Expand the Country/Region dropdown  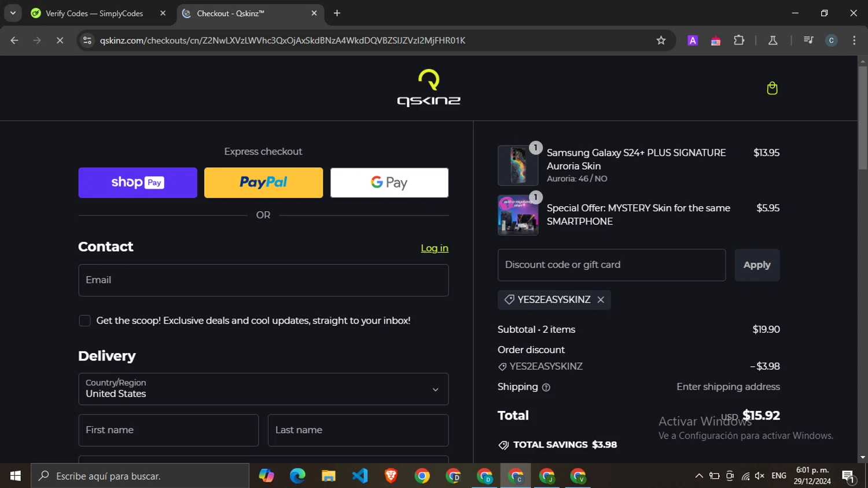click(x=263, y=389)
